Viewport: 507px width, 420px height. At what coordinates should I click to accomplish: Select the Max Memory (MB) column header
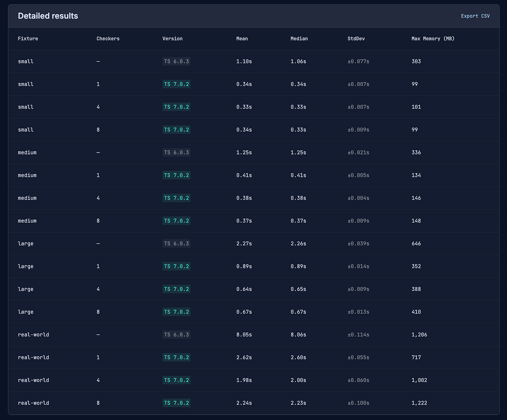(x=433, y=39)
